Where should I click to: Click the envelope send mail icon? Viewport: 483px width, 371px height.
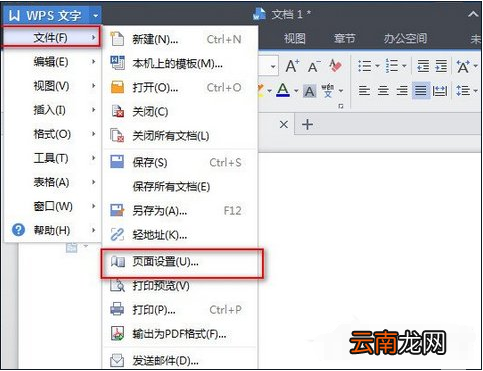point(117,360)
